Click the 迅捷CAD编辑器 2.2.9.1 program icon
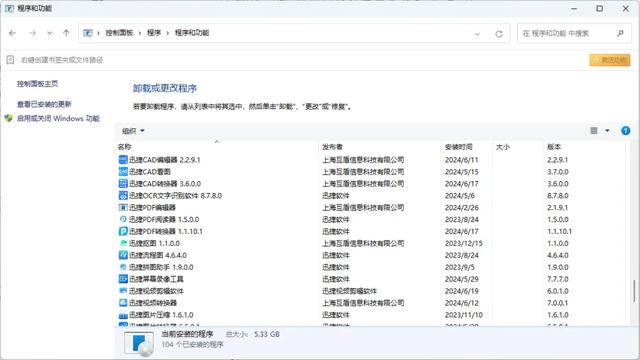640x360 pixels. (123, 160)
